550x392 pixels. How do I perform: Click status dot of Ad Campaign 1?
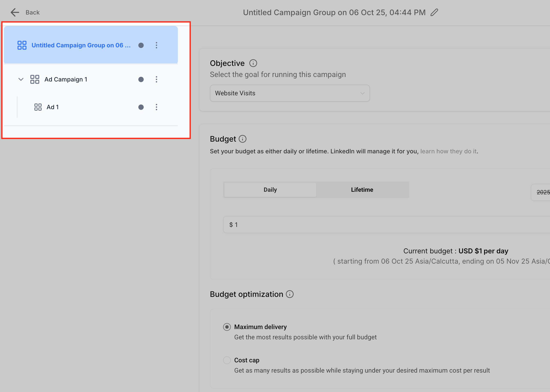tap(141, 79)
